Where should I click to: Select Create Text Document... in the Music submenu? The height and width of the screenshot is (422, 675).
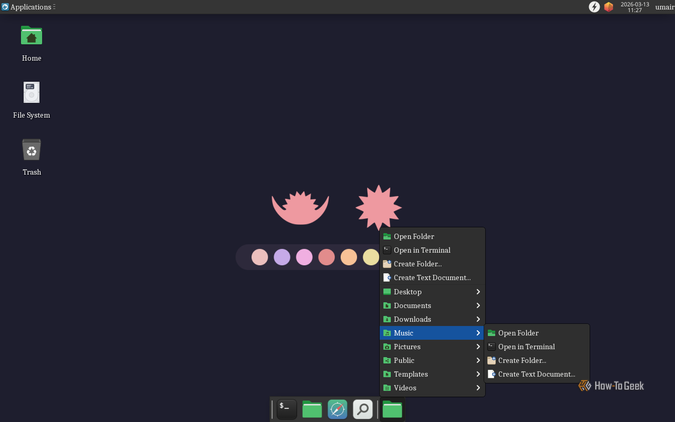pyautogui.click(x=536, y=374)
